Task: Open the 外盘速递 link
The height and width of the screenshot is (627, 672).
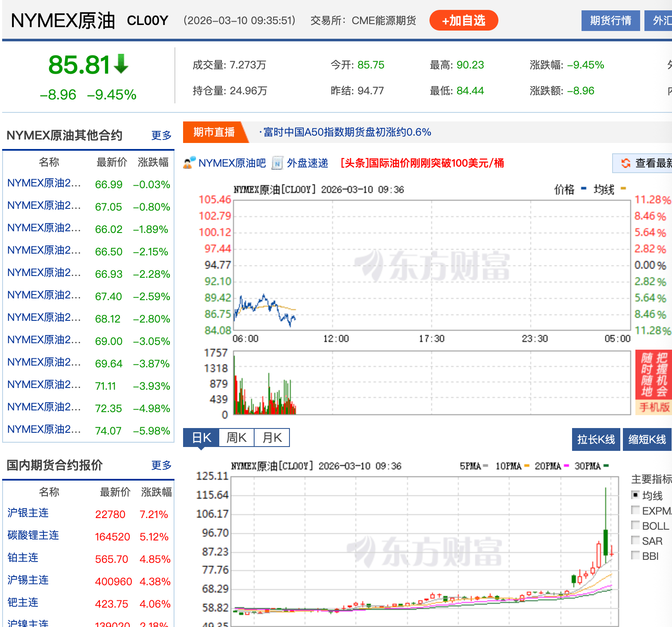Action: (x=308, y=163)
